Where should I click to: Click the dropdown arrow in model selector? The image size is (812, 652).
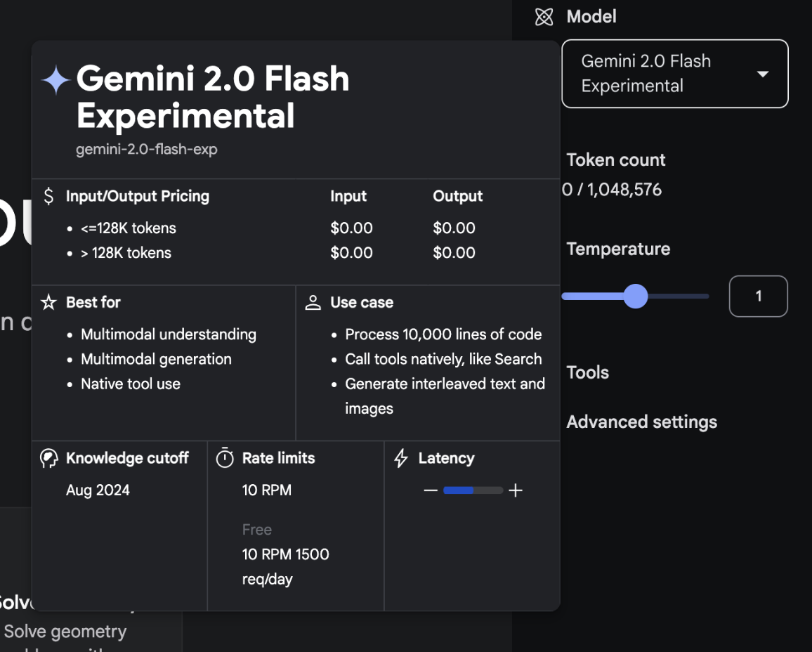point(763,74)
